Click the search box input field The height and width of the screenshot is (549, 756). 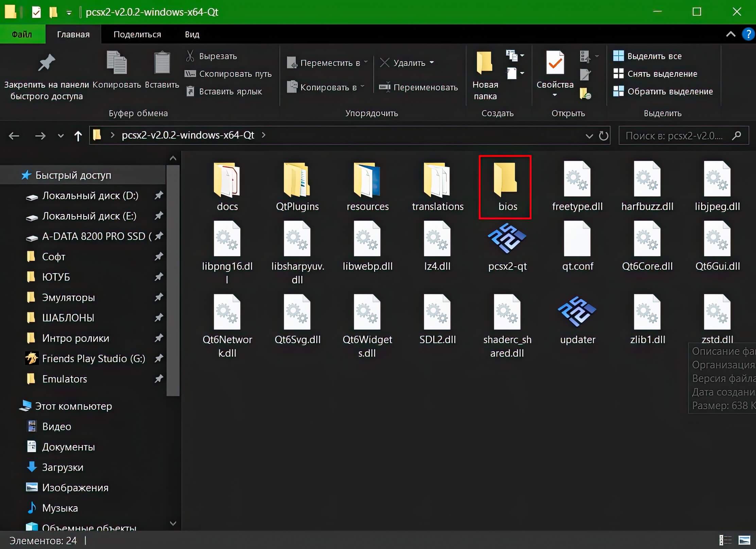(x=678, y=136)
